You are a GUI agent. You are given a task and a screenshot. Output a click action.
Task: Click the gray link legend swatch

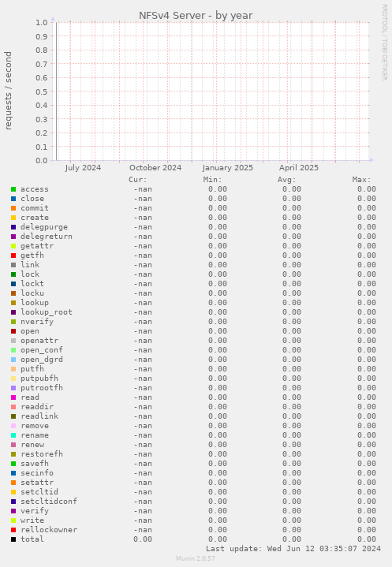[x=13, y=265]
